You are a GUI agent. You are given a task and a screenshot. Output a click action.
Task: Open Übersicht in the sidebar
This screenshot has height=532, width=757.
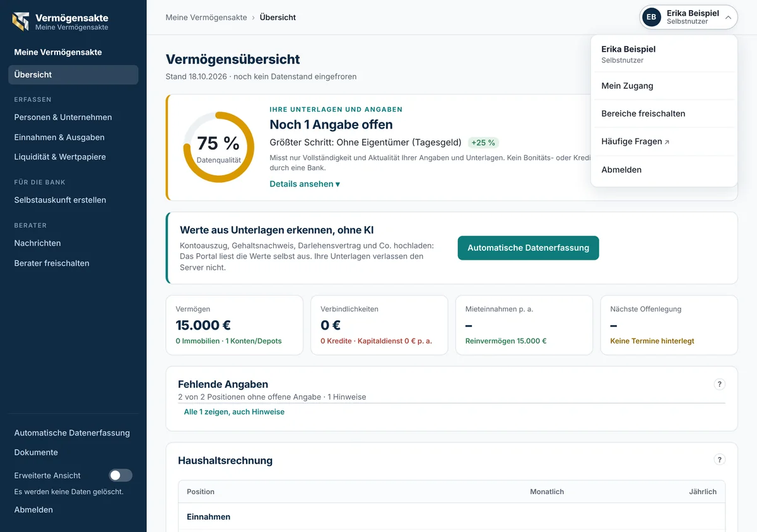point(73,74)
